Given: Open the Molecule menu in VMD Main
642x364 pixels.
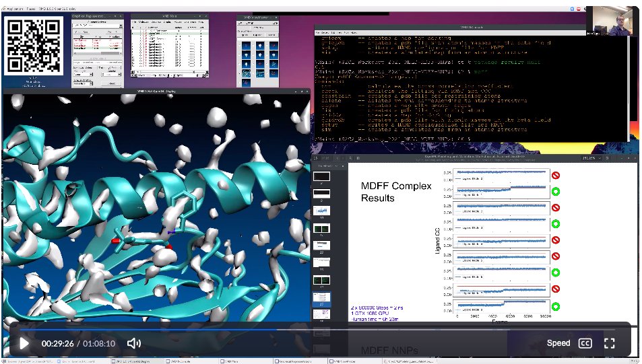Looking at the screenshot, I should point(143,22).
